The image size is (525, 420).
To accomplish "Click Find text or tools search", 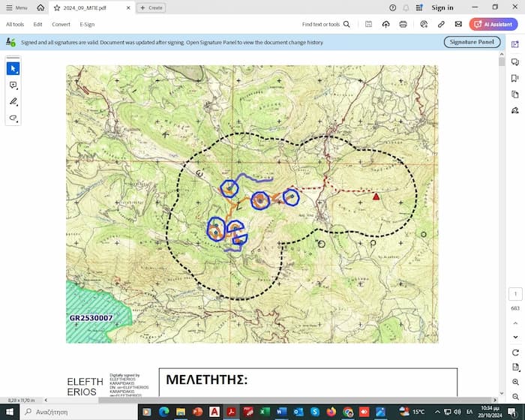I will point(325,24).
